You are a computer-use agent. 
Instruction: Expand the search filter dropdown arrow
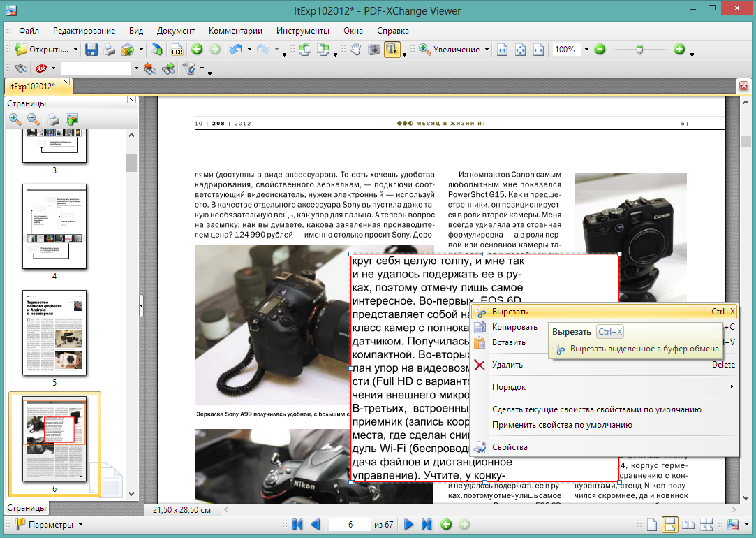coord(202,68)
